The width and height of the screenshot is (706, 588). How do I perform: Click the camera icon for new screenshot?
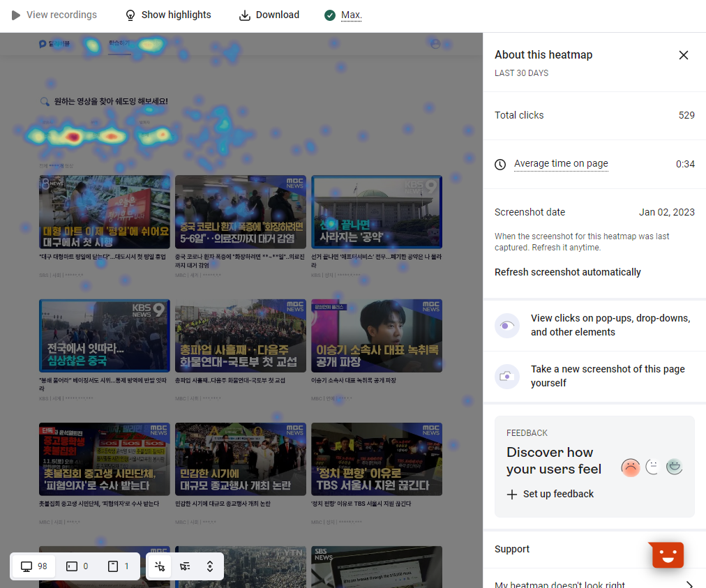(507, 377)
